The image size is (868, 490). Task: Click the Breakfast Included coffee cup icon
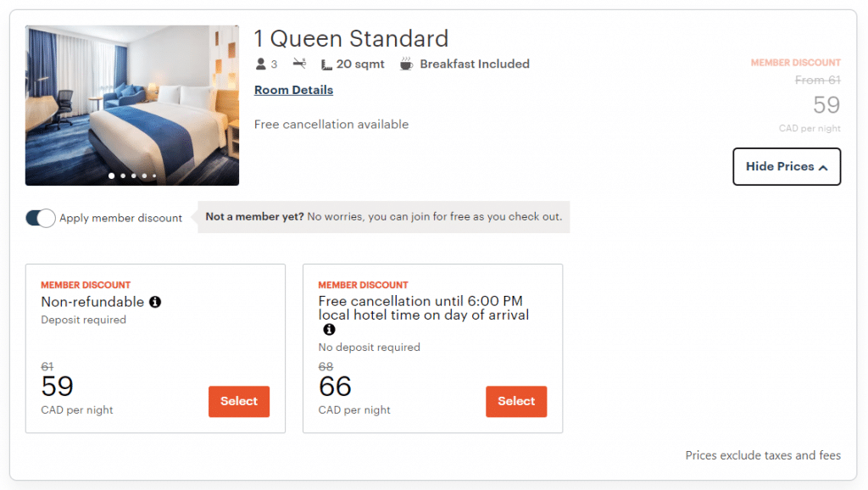tap(406, 63)
